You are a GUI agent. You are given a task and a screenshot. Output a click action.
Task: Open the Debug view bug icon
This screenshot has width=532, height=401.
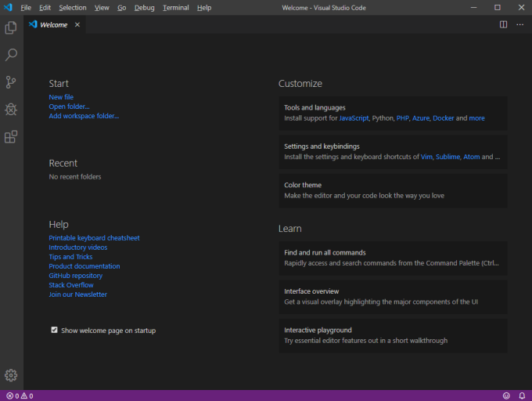[11, 110]
